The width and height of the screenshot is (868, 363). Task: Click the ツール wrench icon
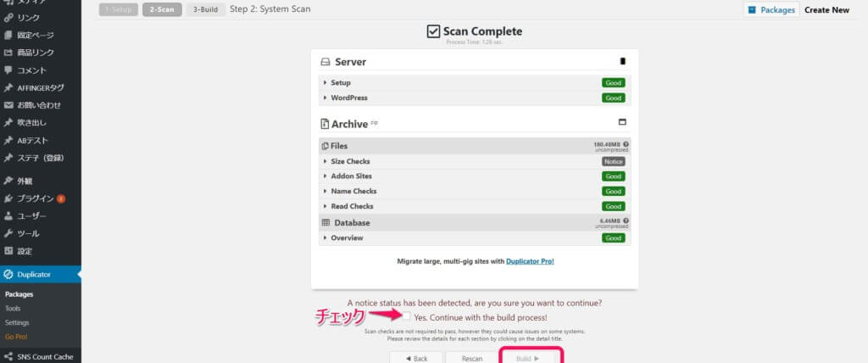coord(8,233)
